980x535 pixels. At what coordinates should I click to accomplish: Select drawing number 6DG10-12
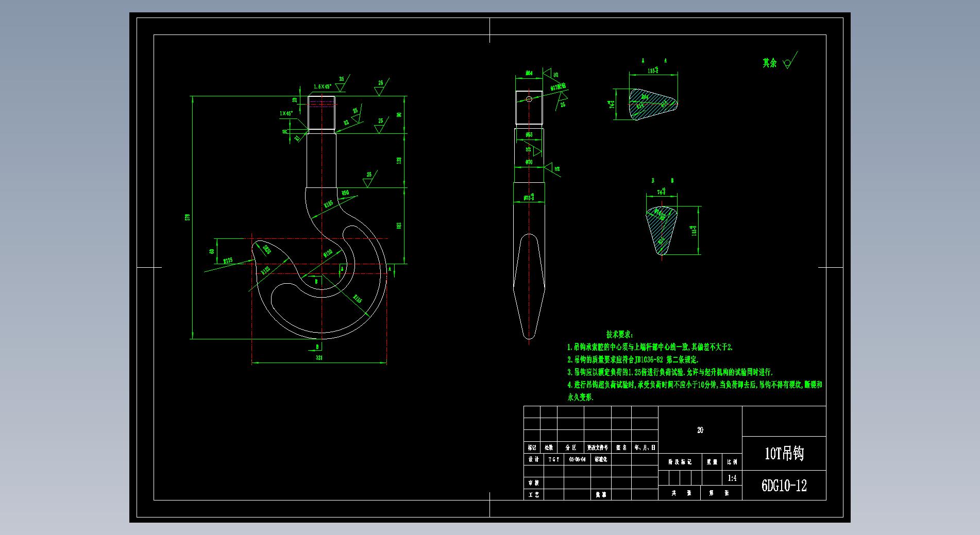click(x=784, y=486)
